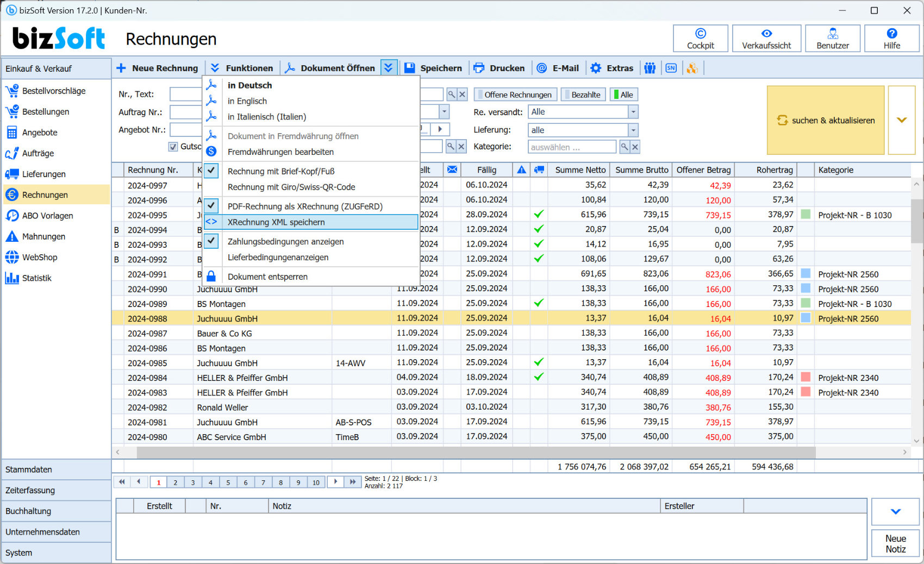Toggle the Gutschriften checkbox
Screen dimensions: 924x564
[173, 147]
